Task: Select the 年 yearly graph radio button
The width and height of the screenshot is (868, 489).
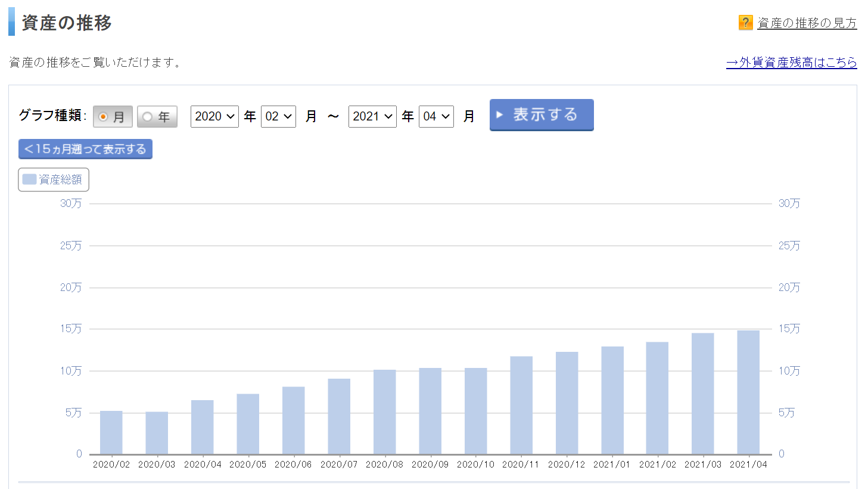Action: (148, 117)
